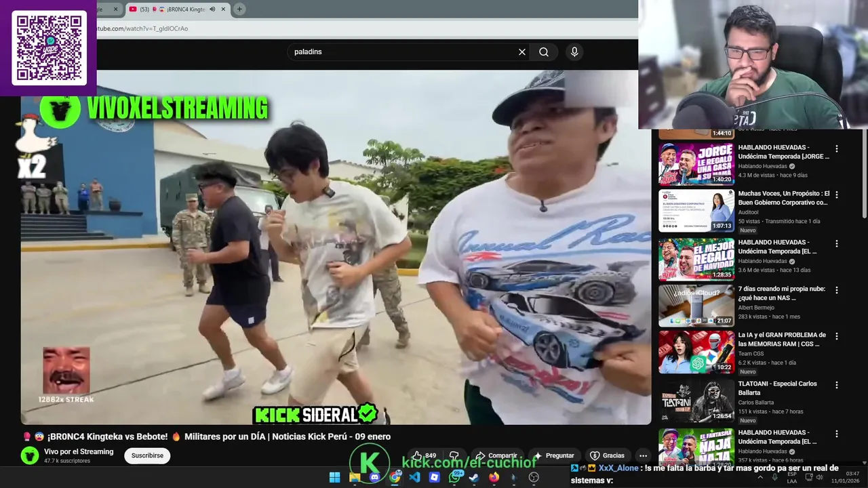The image size is (868, 488).
Task: Open options for EL MEJOR REGALO video
Action: 837,244
